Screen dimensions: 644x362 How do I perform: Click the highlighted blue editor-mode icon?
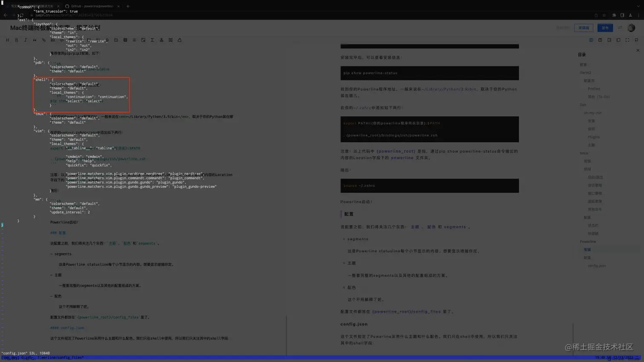591,40
